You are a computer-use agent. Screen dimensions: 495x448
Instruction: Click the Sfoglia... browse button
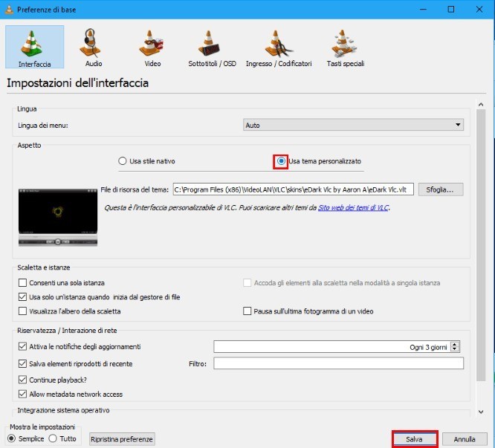pos(441,189)
